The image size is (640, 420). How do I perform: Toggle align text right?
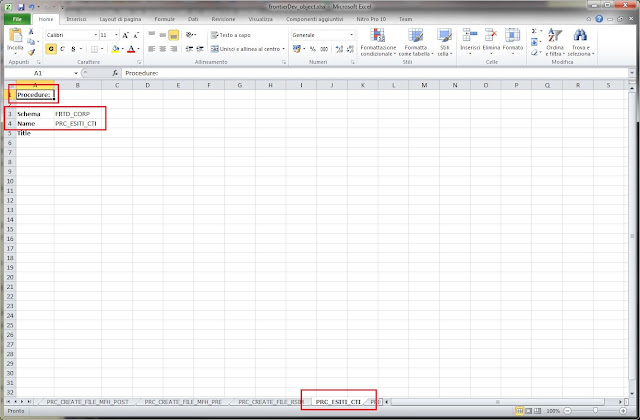pos(173,49)
